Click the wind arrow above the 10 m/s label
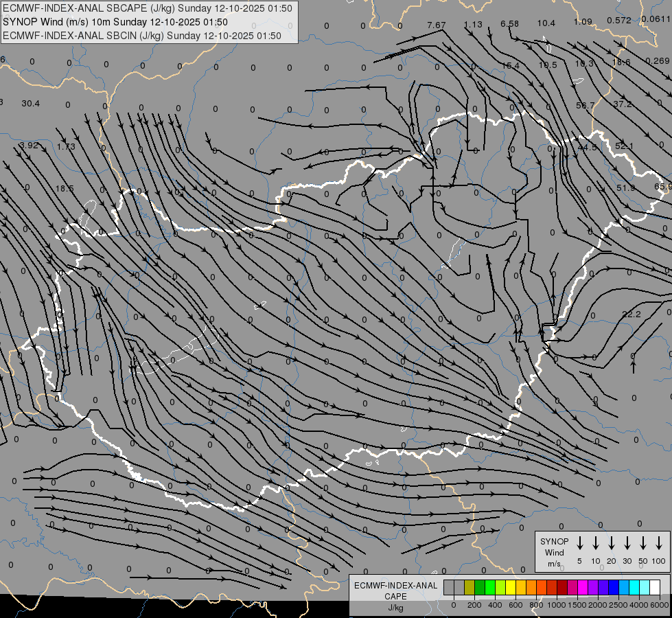The image size is (672, 618). point(595,542)
